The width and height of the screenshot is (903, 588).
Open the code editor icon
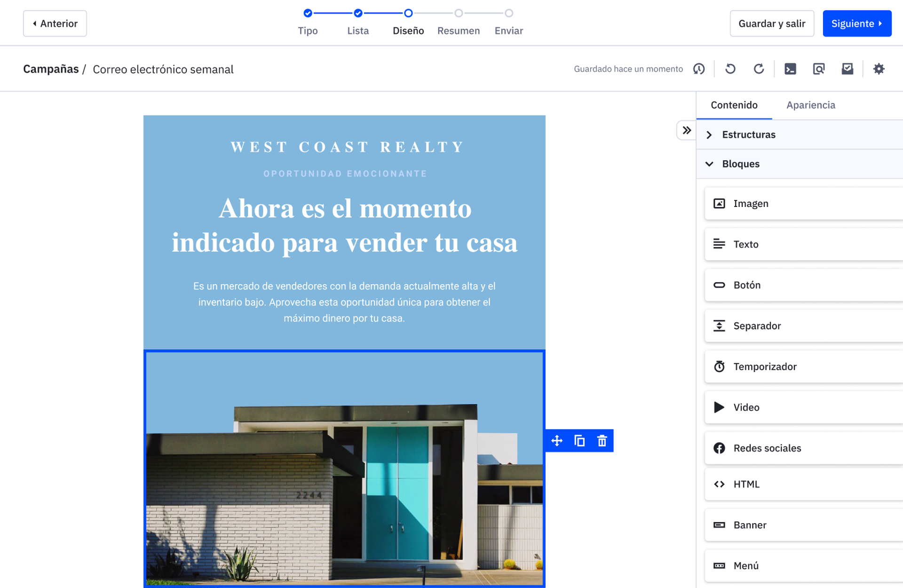coord(790,69)
